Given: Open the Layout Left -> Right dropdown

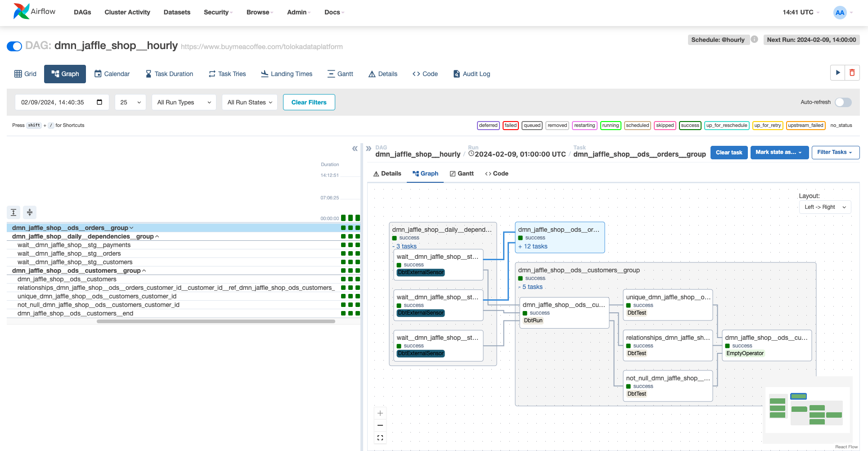Looking at the screenshot, I should [825, 207].
